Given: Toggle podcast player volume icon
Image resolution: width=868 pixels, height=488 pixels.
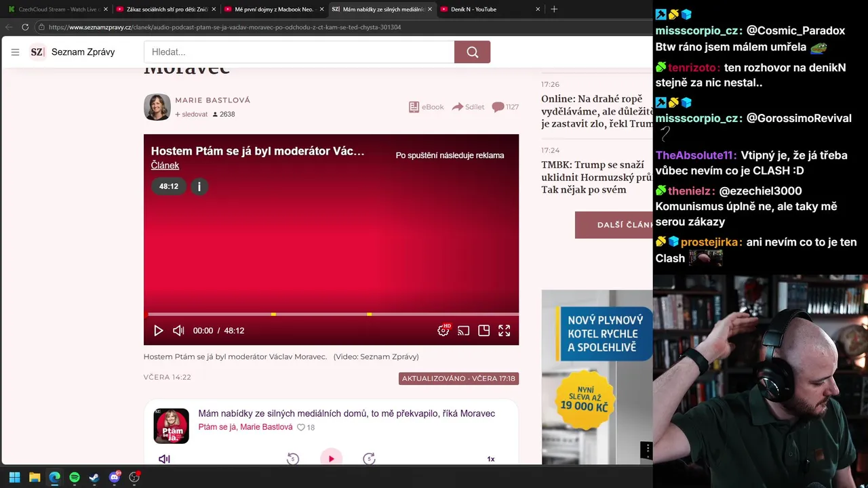Looking at the screenshot, I should point(164,459).
